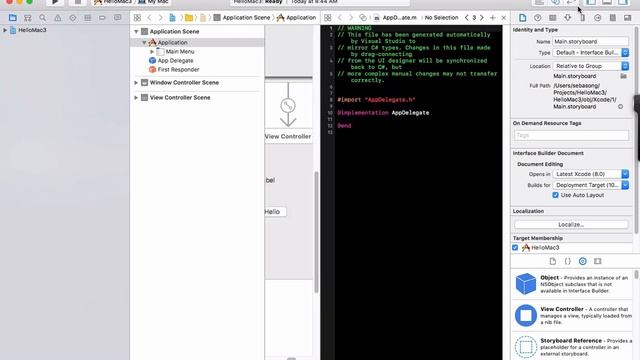Open the Test navigator diamond icon

(73, 18)
